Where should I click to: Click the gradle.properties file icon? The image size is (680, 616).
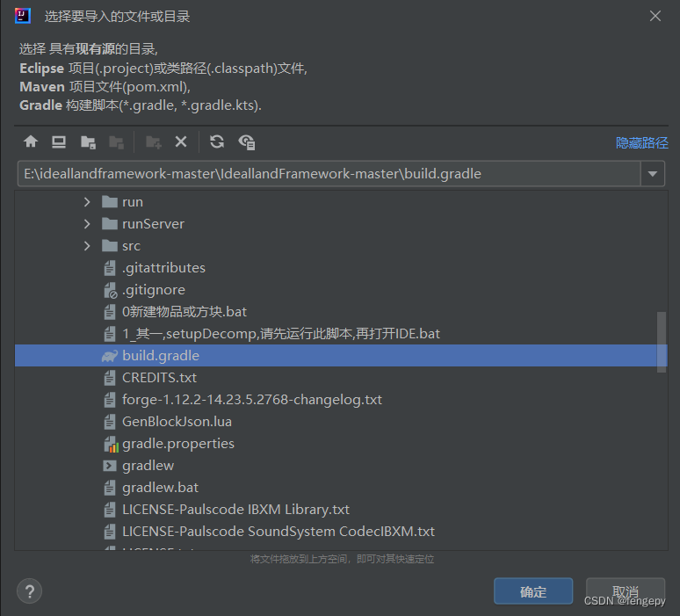111,444
